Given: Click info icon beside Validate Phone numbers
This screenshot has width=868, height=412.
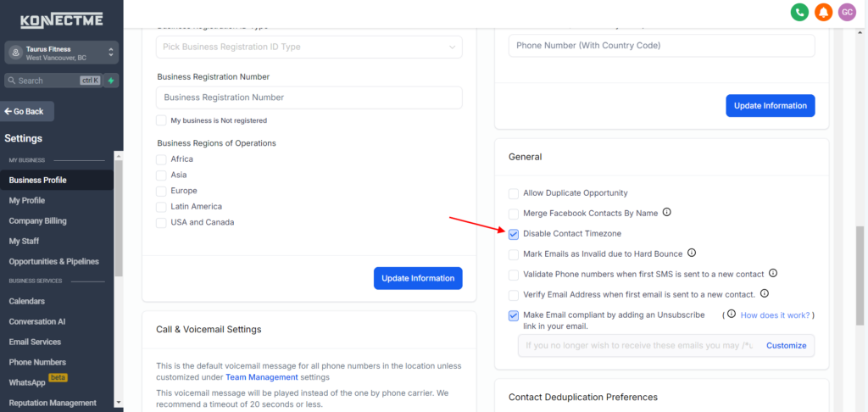Looking at the screenshot, I should click(773, 274).
